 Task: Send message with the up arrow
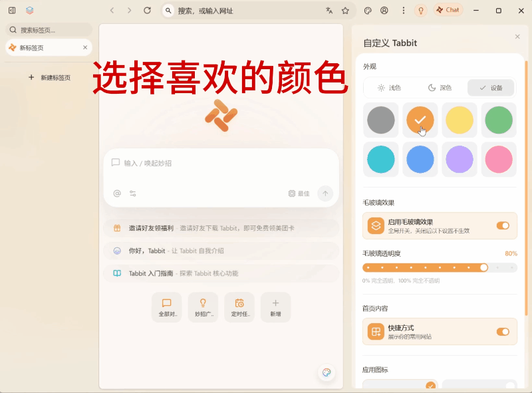pos(325,194)
